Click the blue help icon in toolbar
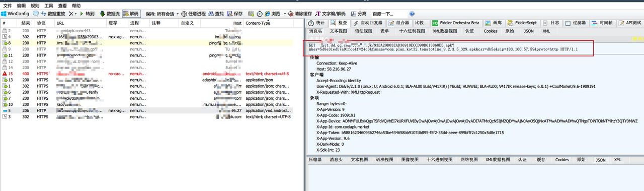The width and height of the screenshot is (644, 191). [412, 14]
